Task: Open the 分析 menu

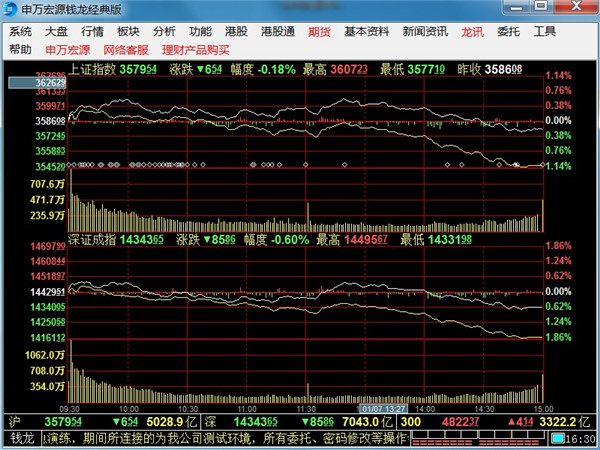Action: coord(164,32)
